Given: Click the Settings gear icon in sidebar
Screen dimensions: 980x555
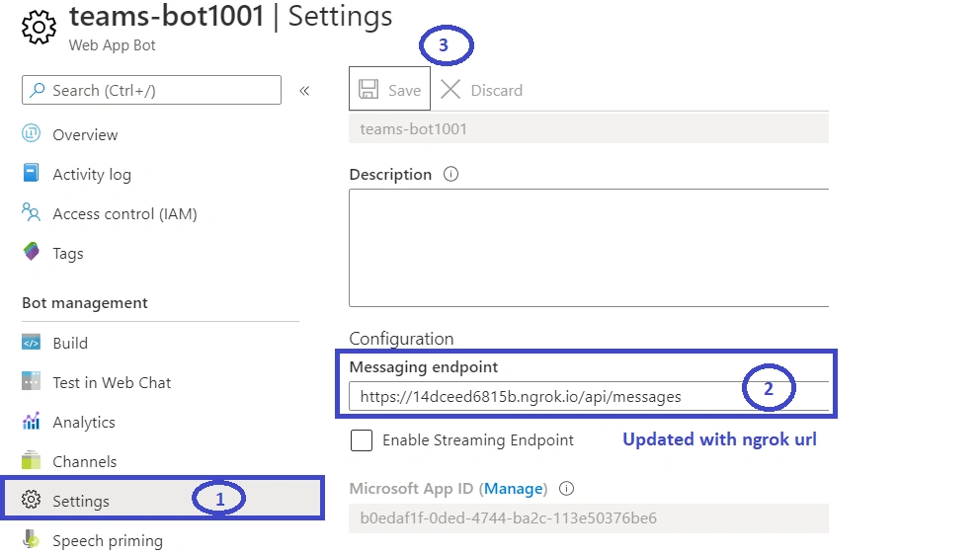Looking at the screenshot, I should [32, 500].
